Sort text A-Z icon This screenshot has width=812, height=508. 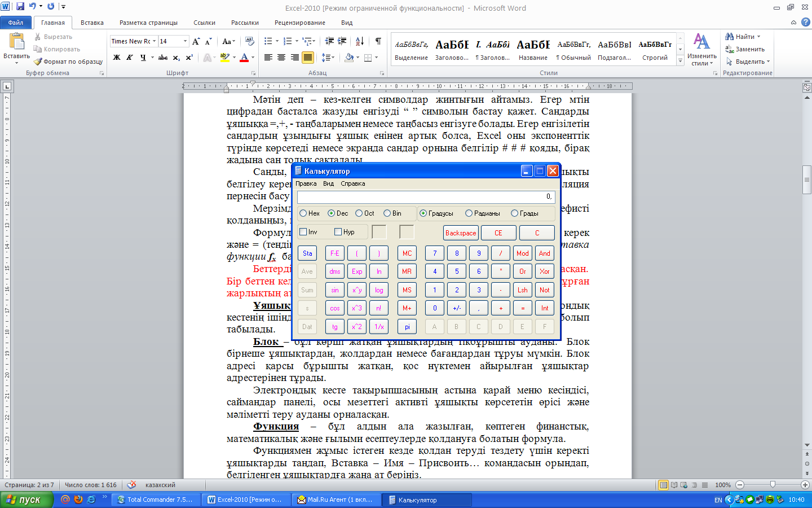(x=360, y=41)
